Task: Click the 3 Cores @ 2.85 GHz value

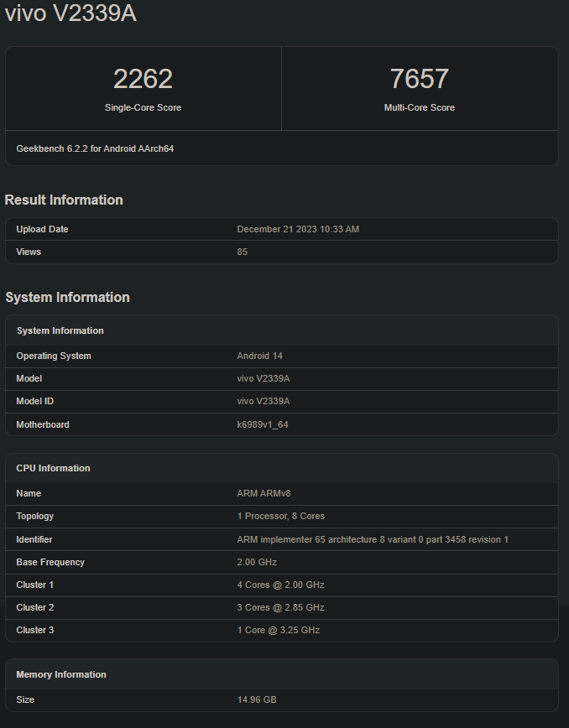Action: [x=280, y=607]
